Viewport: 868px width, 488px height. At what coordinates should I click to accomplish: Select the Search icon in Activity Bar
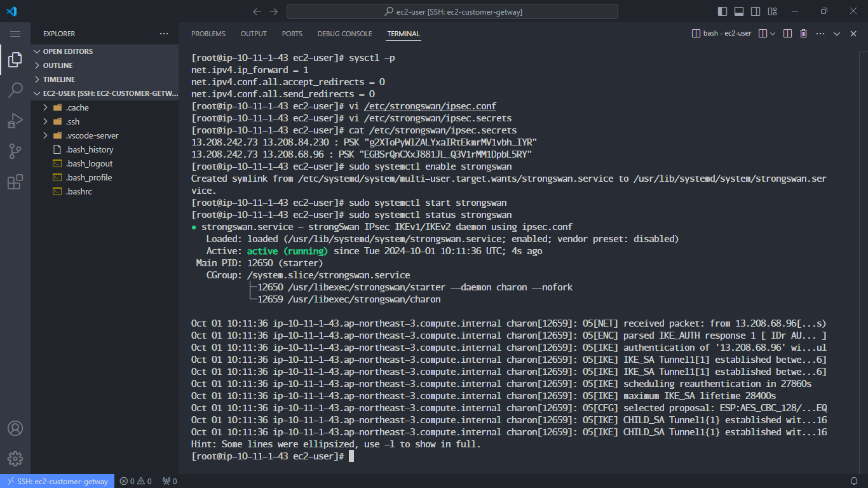point(15,90)
